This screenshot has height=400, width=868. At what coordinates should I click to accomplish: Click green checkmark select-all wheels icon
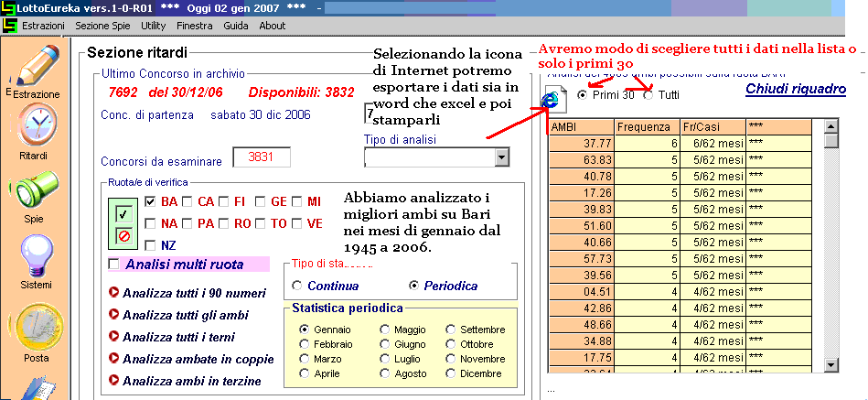(123, 214)
